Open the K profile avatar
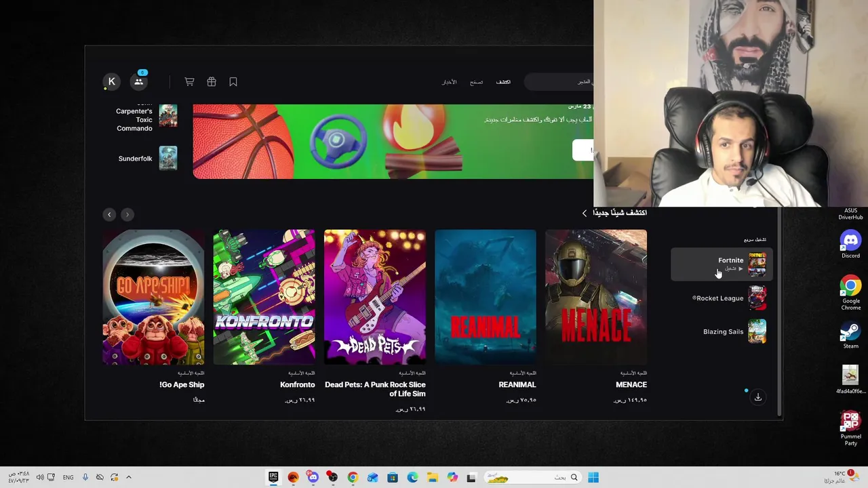The height and width of the screenshot is (488, 868). [x=112, y=81]
